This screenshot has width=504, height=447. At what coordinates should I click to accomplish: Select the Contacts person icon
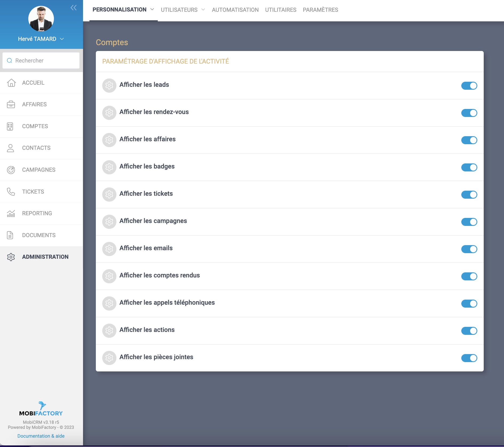tap(10, 148)
